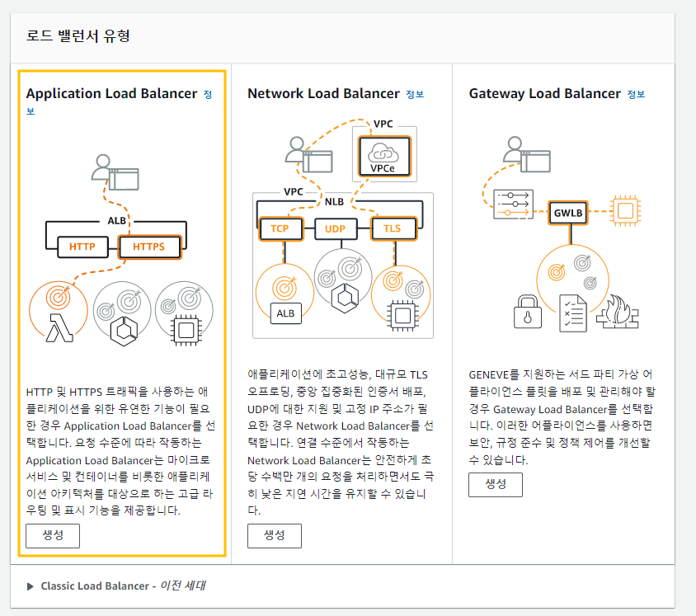Open the Info link for Gateway Load Balancer

tap(636, 94)
